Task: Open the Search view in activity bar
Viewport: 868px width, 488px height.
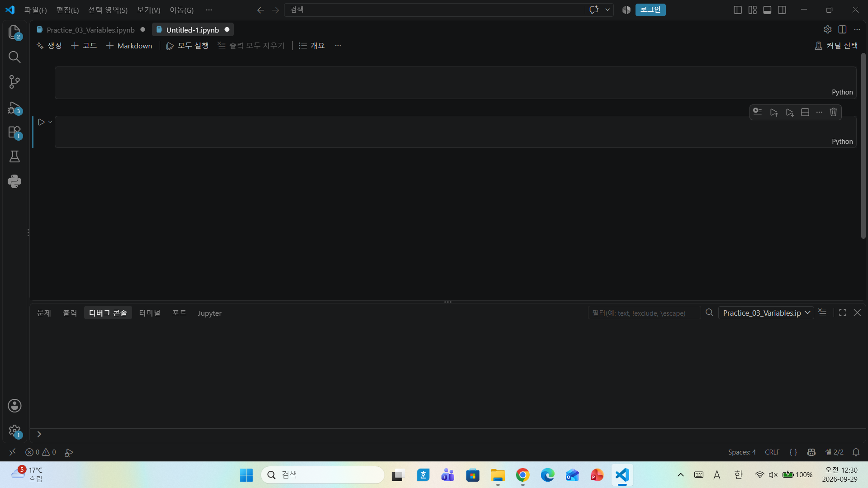Action: 14,57
